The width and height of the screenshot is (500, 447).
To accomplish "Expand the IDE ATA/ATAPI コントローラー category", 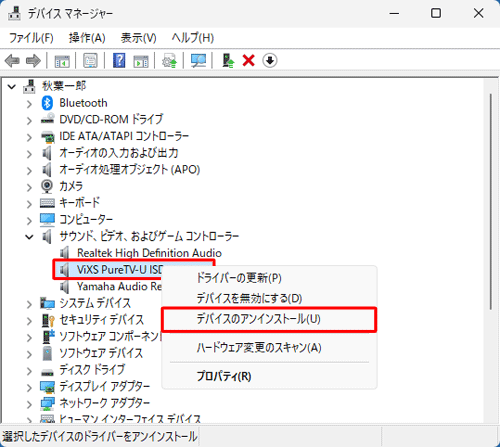I will click(x=29, y=137).
